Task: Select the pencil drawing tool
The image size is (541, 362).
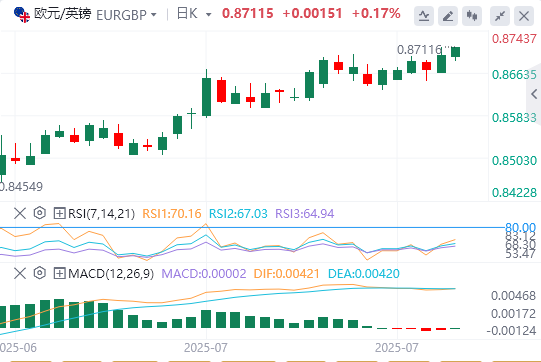Action: 448,16
